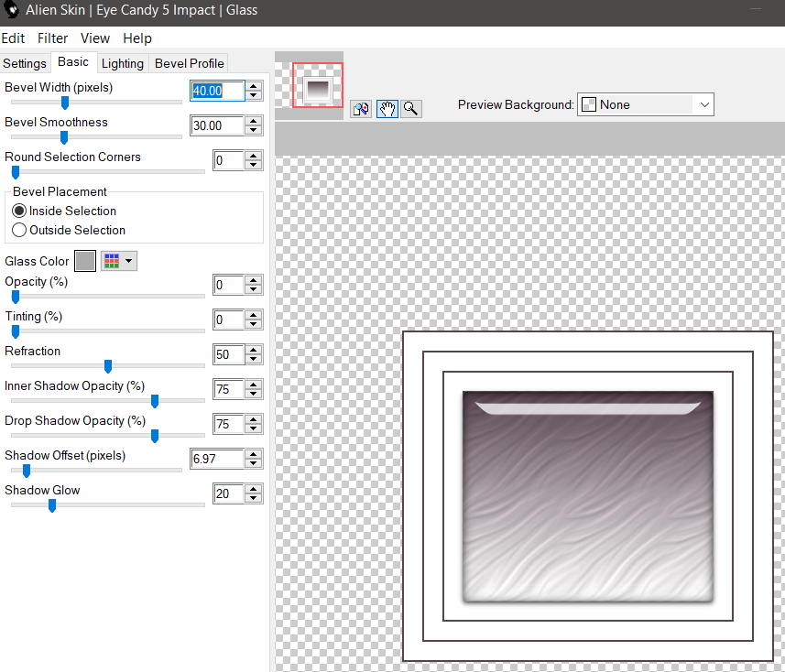The height and width of the screenshot is (672, 785).
Task: Open the View menu
Action: click(x=94, y=38)
